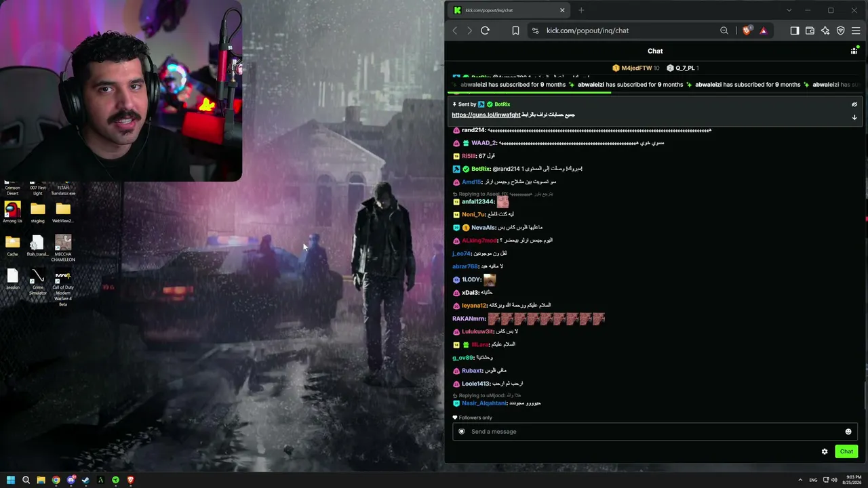Click the address bar URL field
868x488 pixels.
629,30
